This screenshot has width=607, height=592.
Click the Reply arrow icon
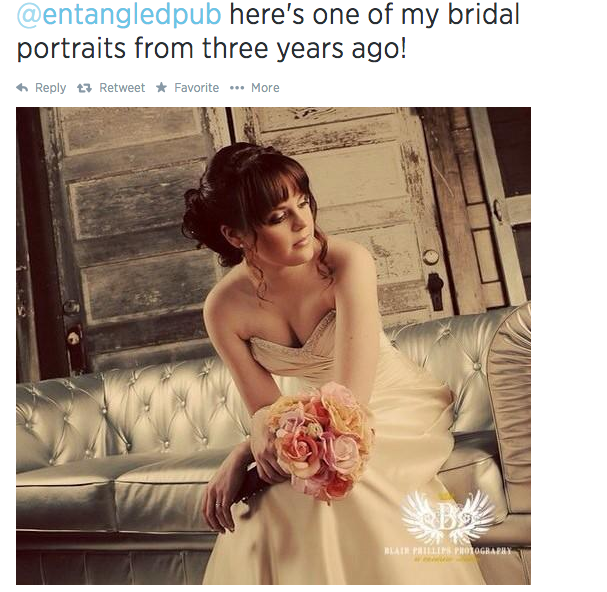coord(22,88)
